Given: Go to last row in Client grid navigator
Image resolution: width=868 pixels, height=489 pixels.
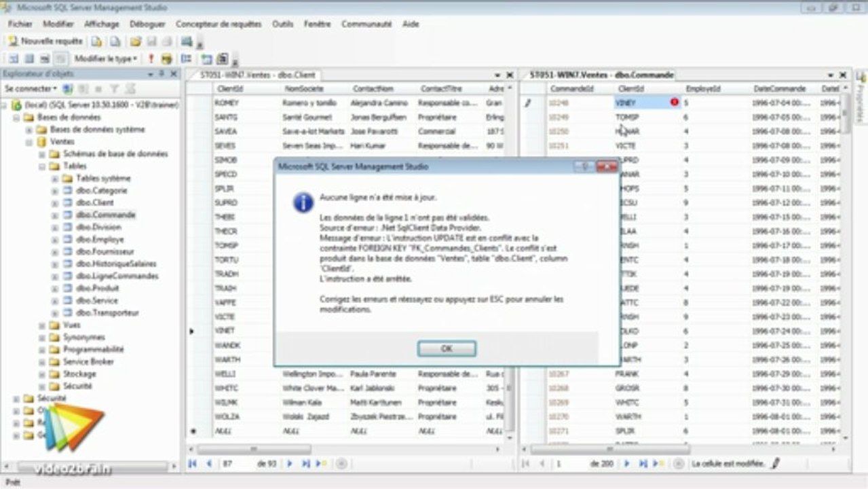Looking at the screenshot, I should 305,463.
